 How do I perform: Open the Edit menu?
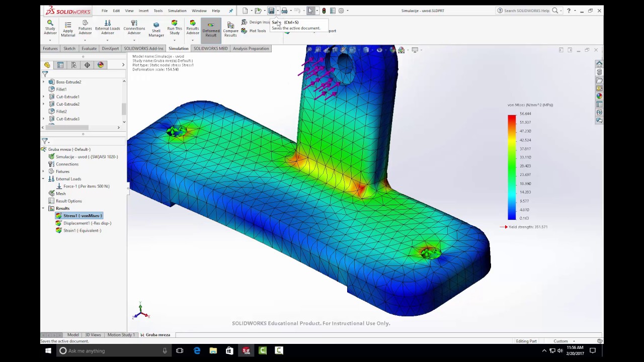[x=116, y=11]
